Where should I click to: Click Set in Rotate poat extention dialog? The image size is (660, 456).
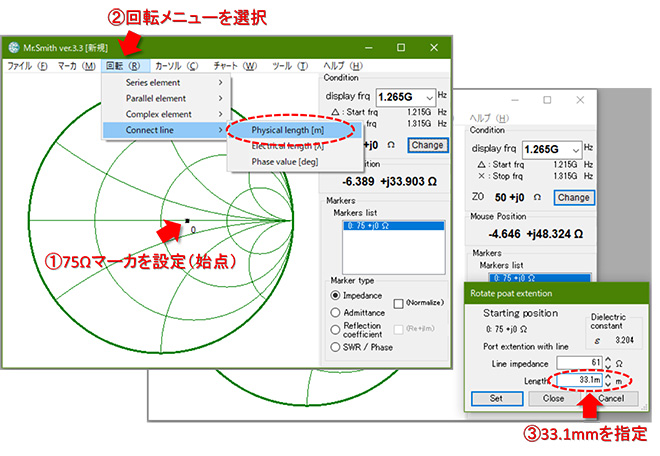pyautogui.click(x=497, y=398)
